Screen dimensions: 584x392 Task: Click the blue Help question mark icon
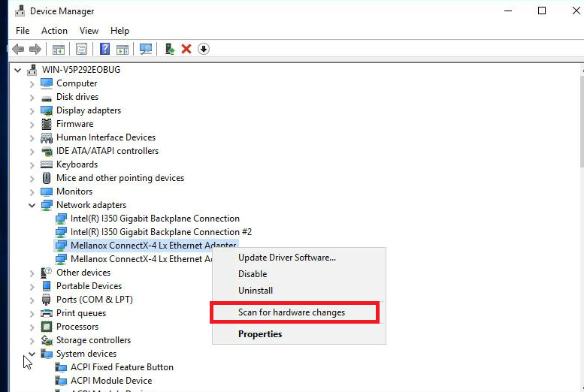pyautogui.click(x=105, y=49)
